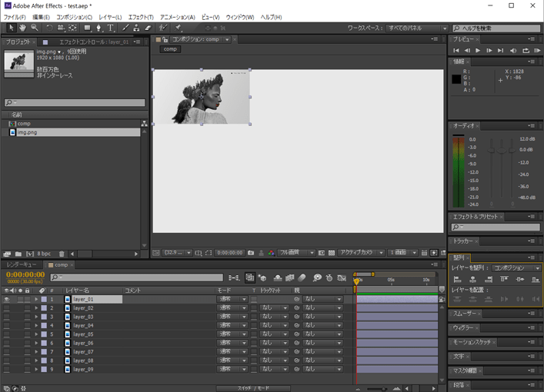Open resolution フル画質 dropdown
The height and width of the screenshot is (392, 544).
(296, 253)
